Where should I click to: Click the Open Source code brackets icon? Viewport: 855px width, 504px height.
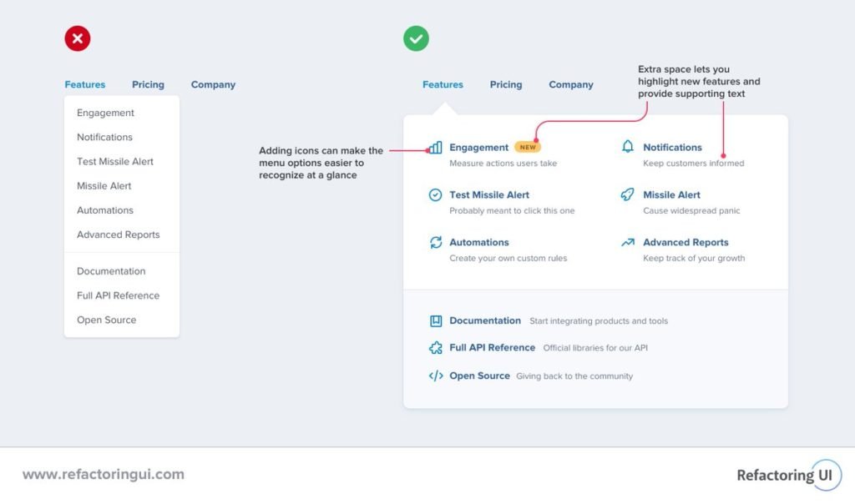[436, 376]
